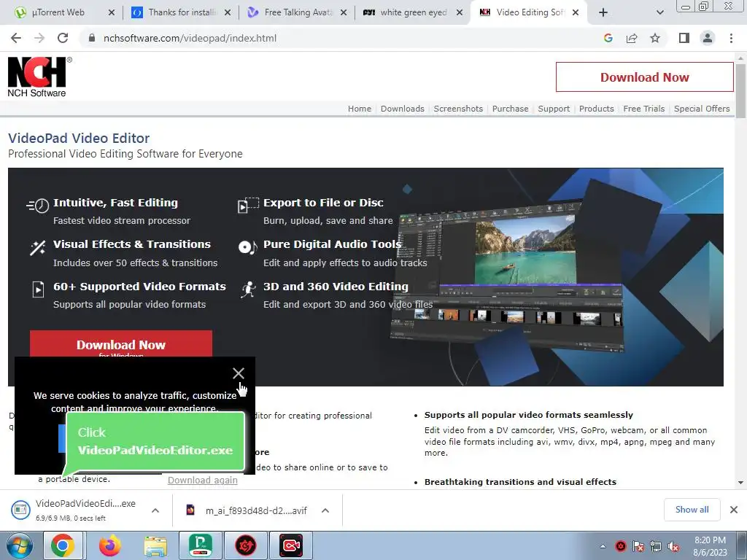Expand options for VideoPadVideoEditor.exe download
The width and height of the screenshot is (747, 560).
click(155, 510)
